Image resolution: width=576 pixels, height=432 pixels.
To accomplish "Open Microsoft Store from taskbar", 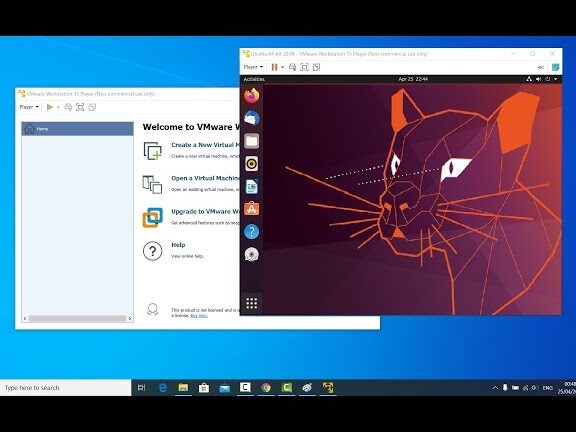I will tap(204, 388).
